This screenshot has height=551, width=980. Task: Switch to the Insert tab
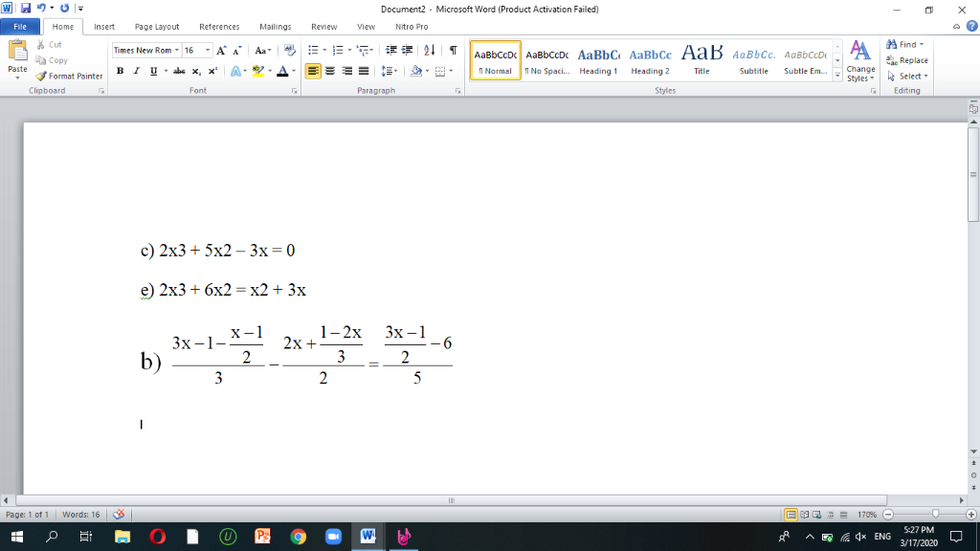point(104,27)
